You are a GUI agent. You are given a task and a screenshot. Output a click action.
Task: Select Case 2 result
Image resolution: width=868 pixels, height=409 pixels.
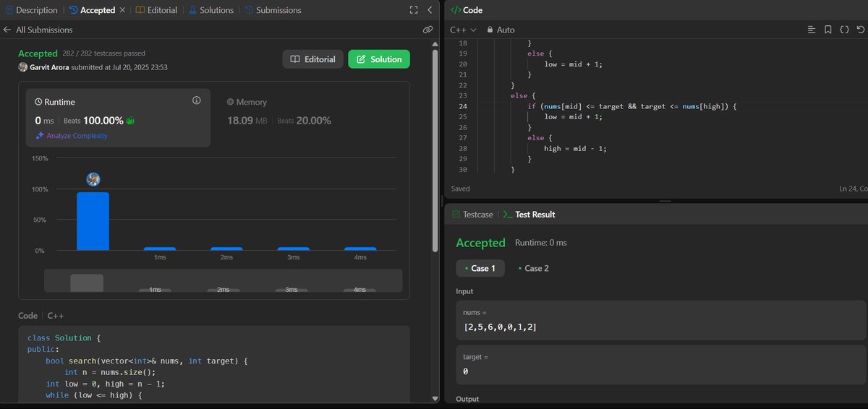pyautogui.click(x=534, y=268)
